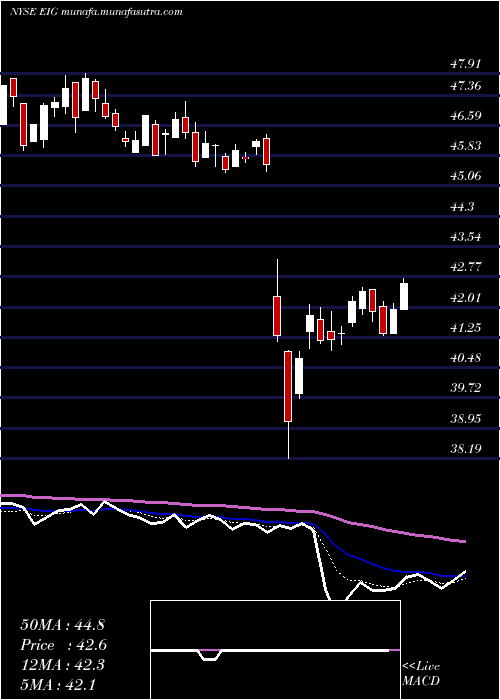Click the 43.54 price axis label
This screenshot has width=500, height=700.
coord(466,237)
